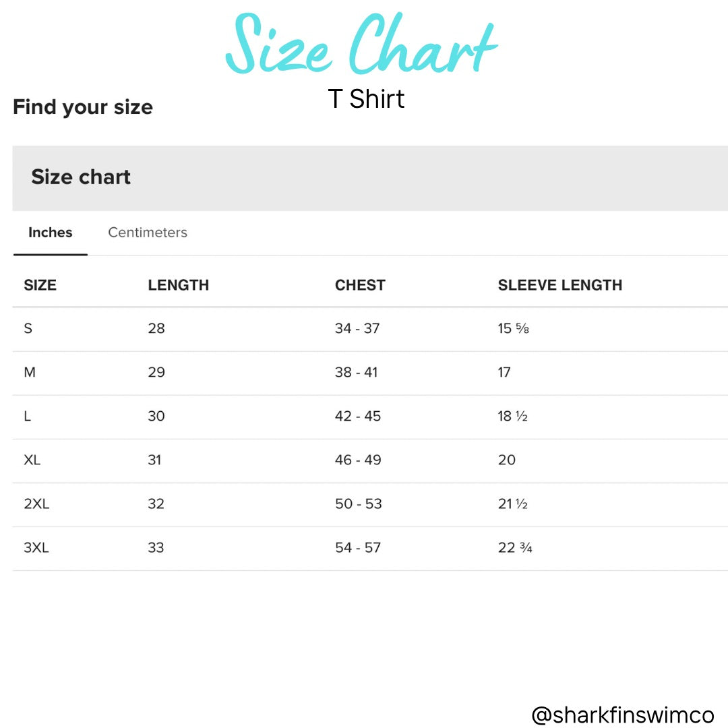Select the L size row label
This screenshot has width=728, height=728.
click(x=28, y=417)
